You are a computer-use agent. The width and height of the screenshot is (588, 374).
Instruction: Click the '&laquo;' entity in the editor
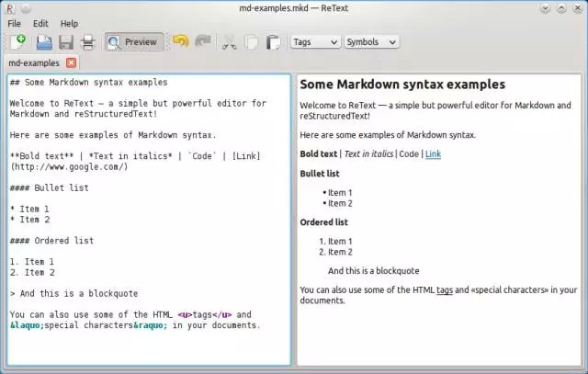coord(27,325)
